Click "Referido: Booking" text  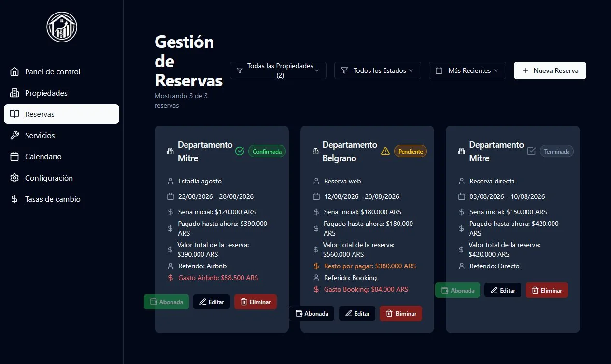coord(350,278)
